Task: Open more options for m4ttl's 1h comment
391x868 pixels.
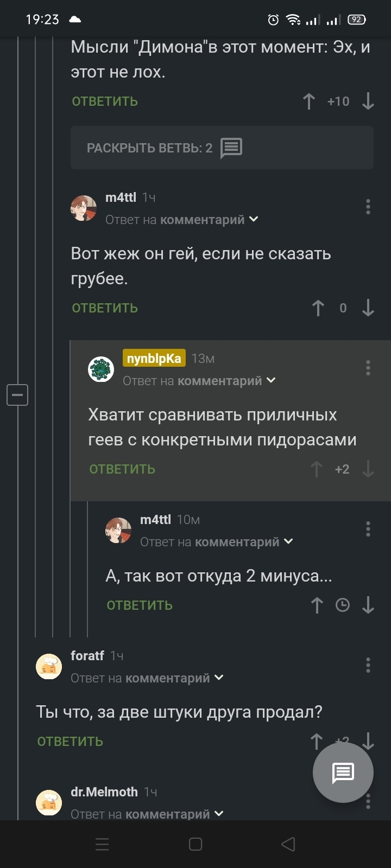Action: click(368, 207)
